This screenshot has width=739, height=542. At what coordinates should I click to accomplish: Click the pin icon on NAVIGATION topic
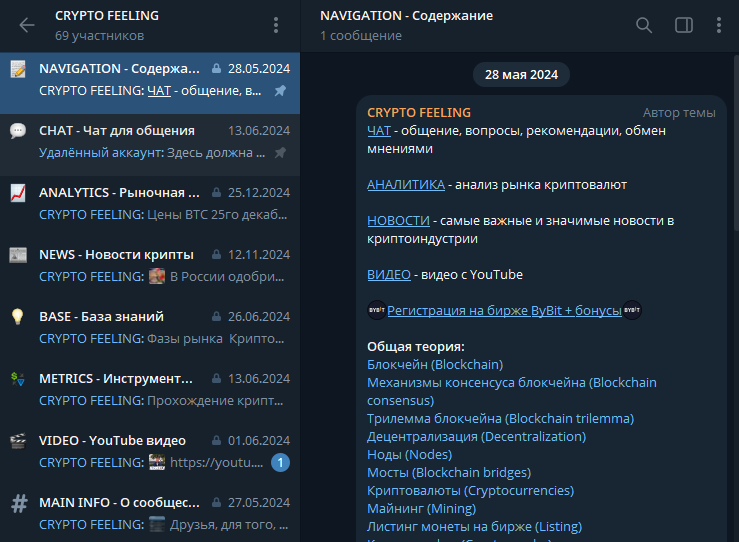coord(280,90)
